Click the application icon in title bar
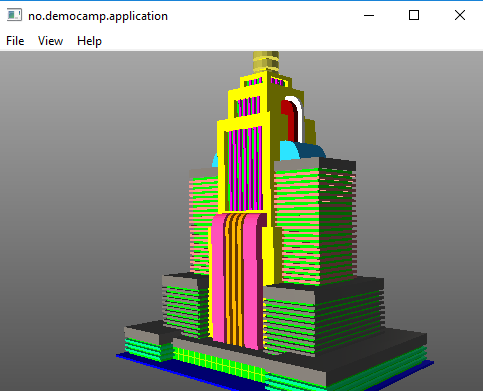 14,15
